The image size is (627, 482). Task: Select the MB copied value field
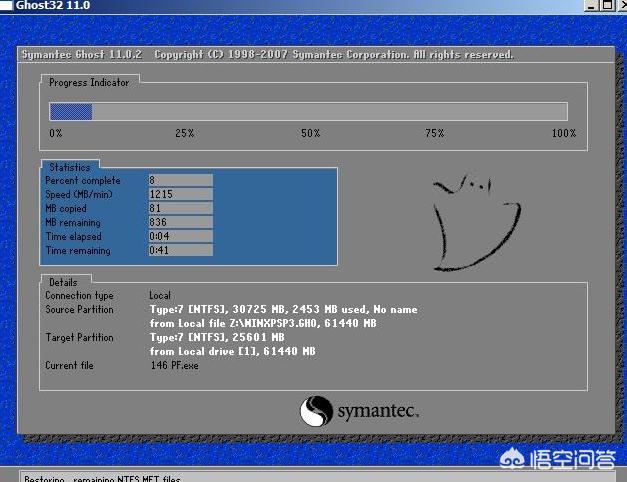[x=180, y=208]
